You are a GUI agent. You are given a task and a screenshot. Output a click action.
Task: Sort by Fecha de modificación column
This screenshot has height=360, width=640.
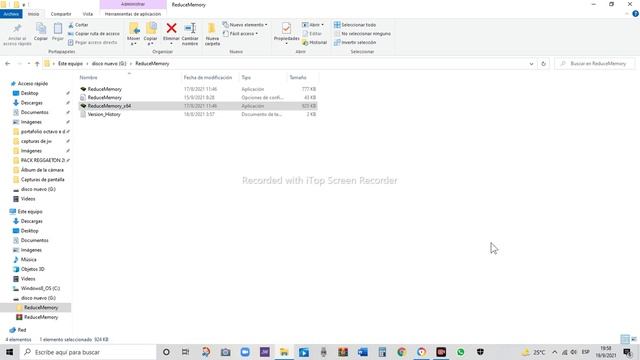[208, 78]
